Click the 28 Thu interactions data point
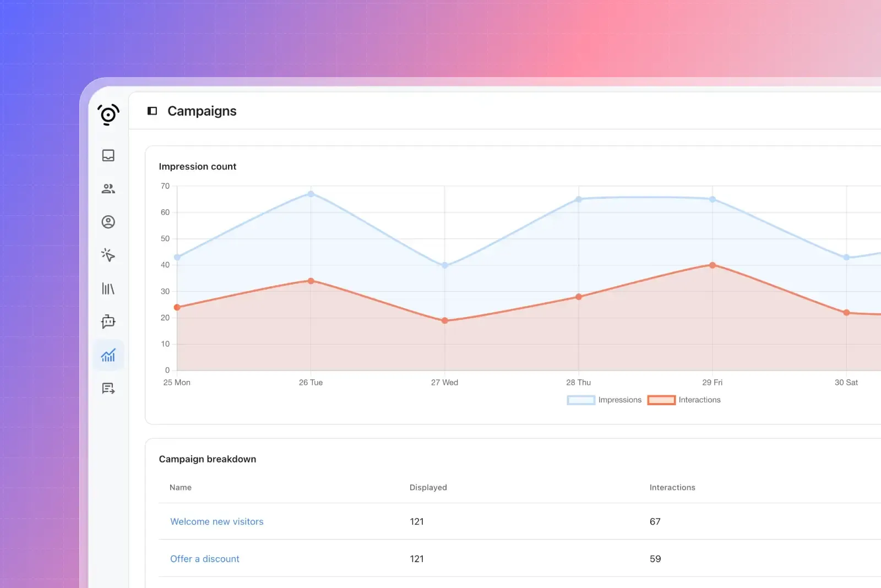 click(x=579, y=297)
